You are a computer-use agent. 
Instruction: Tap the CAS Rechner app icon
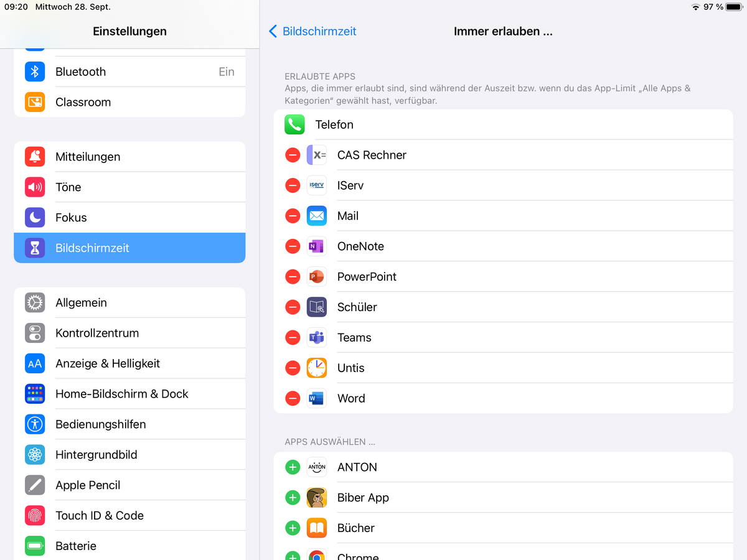tap(317, 155)
